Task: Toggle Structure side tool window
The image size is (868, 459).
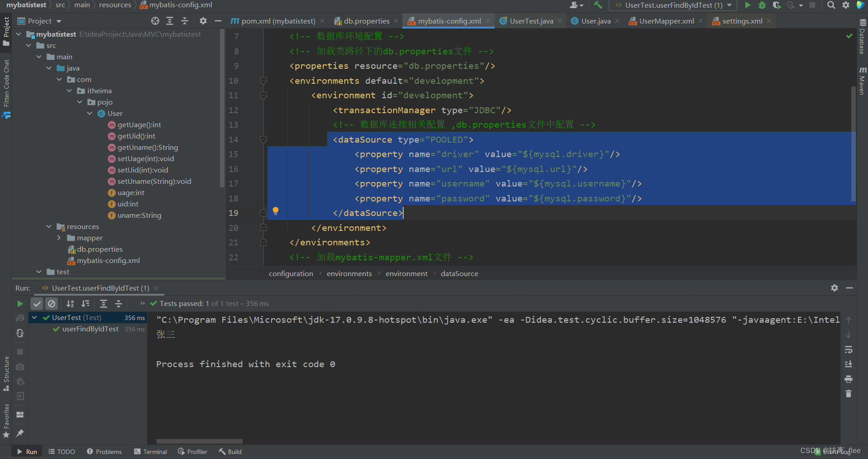Action: click(6, 374)
